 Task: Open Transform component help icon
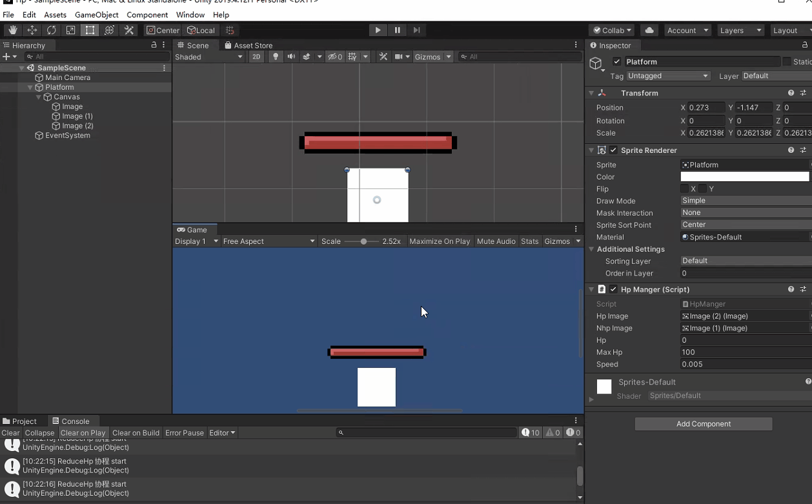pos(791,93)
